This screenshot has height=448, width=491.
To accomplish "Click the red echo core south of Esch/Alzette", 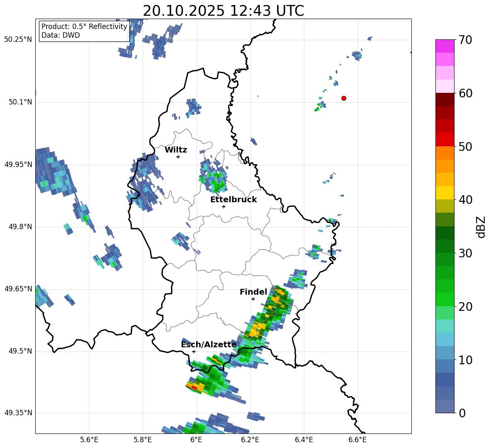I will (x=194, y=387).
